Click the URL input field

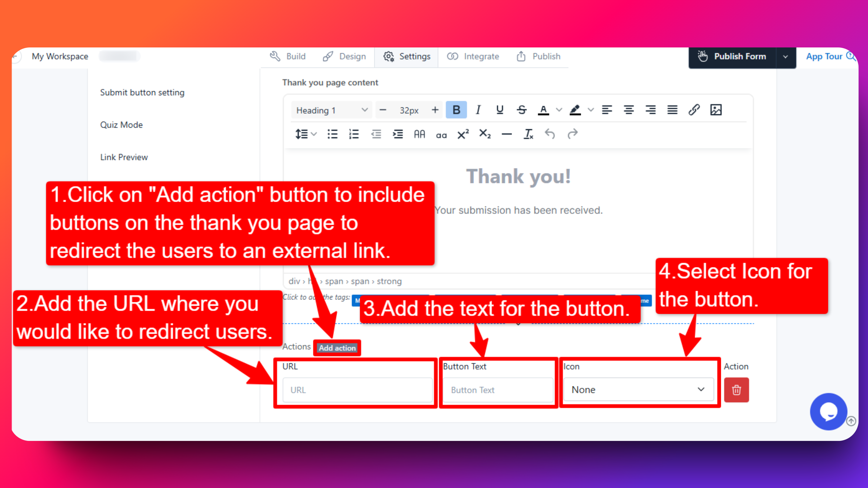pyautogui.click(x=357, y=390)
